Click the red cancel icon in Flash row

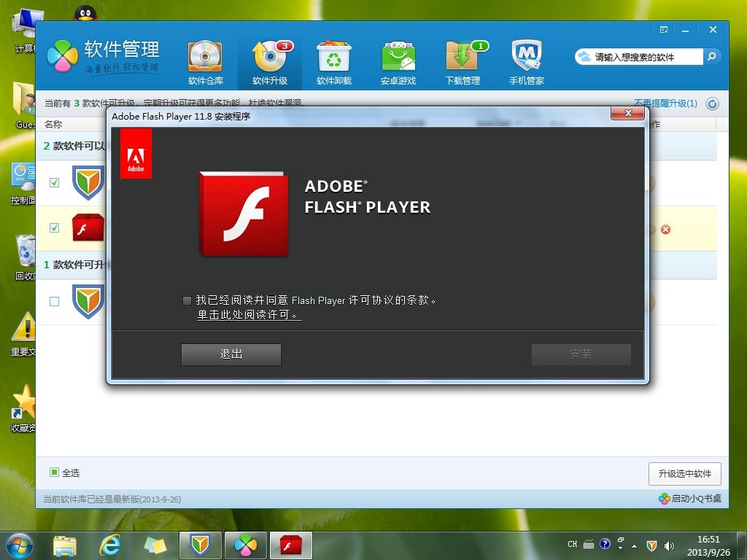coord(665,230)
